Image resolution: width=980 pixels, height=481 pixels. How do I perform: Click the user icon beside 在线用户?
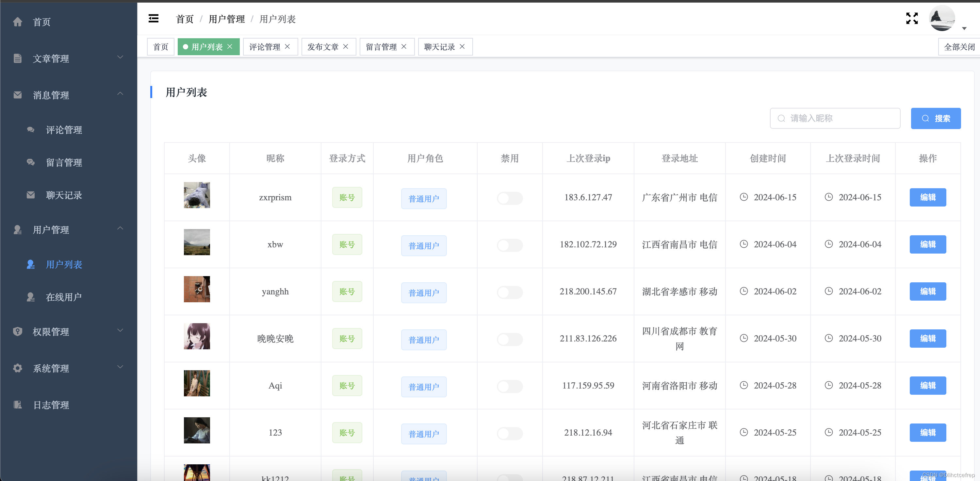click(31, 297)
